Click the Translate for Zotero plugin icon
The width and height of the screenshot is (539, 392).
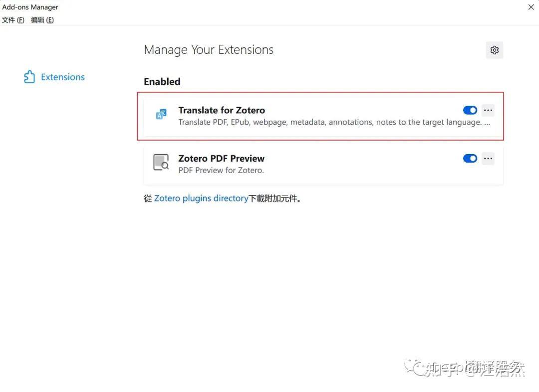point(161,114)
